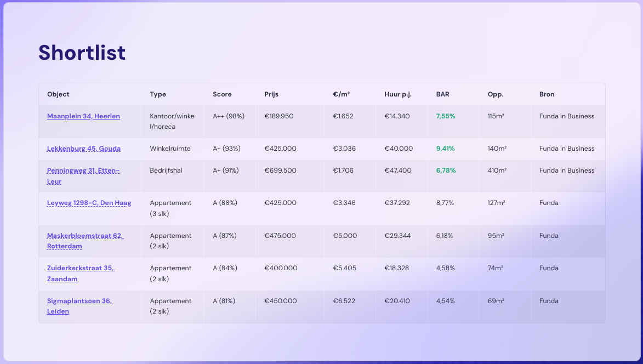The image size is (643, 364).
Task: Click the Score column header
Action: tap(222, 94)
